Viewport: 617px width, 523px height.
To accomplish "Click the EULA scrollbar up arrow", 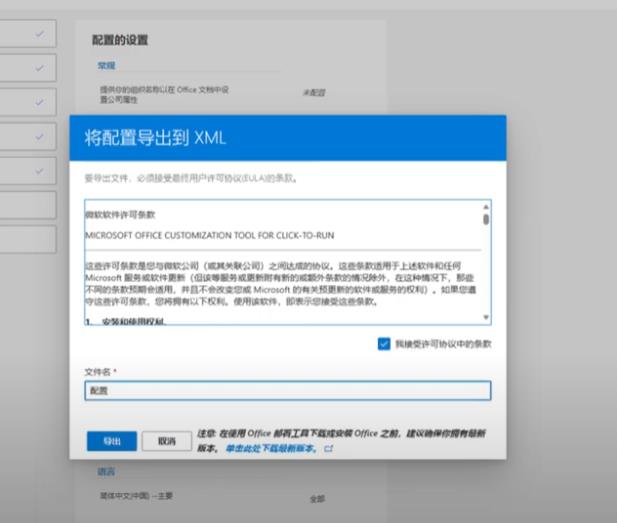I will point(486,207).
